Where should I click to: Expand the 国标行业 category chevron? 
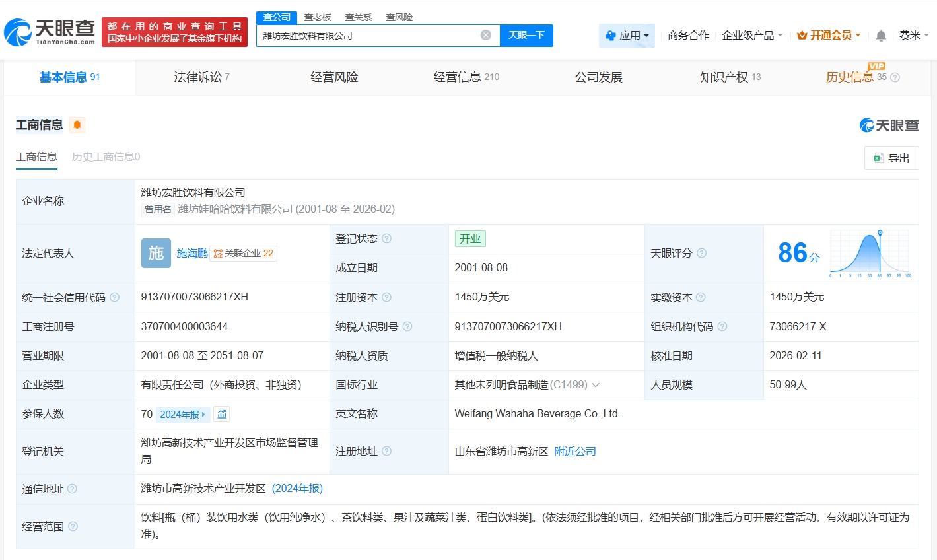pos(596,385)
